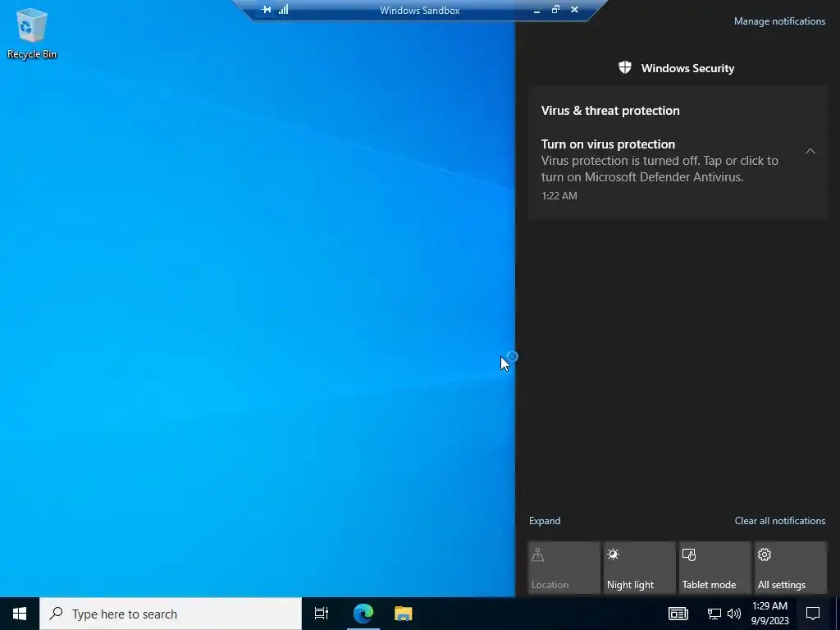Minimize the Windows Sandbox connection bar
840x630 pixels.
tap(536, 10)
